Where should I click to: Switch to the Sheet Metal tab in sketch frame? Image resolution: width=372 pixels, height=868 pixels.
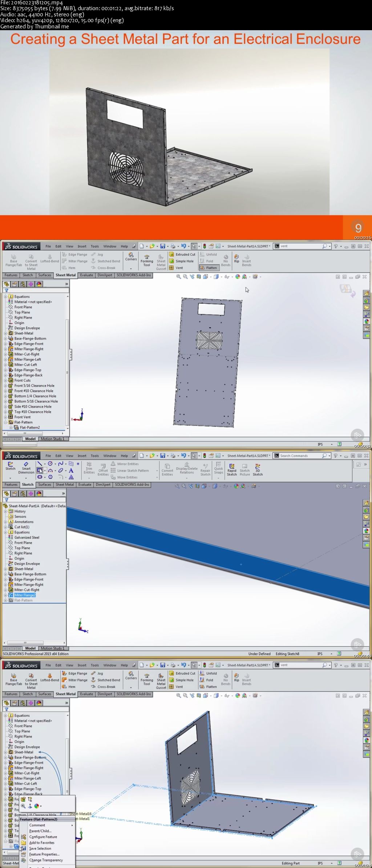pos(65,485)
